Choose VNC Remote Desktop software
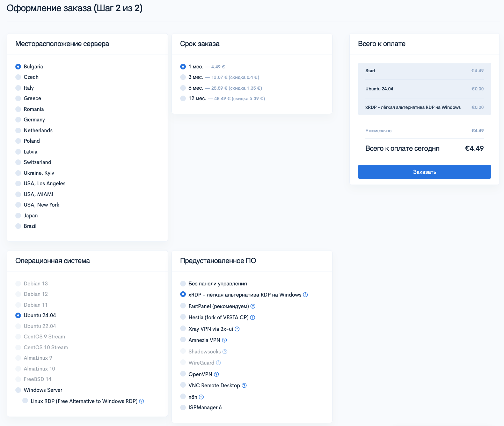Viewport: 504px width, 426px height. [183, 385]
